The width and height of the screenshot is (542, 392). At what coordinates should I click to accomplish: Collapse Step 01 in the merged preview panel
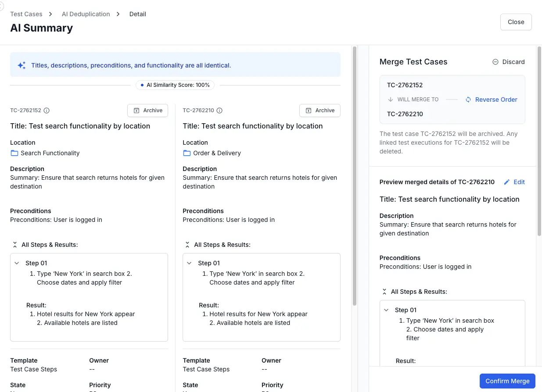coord(386,310)
